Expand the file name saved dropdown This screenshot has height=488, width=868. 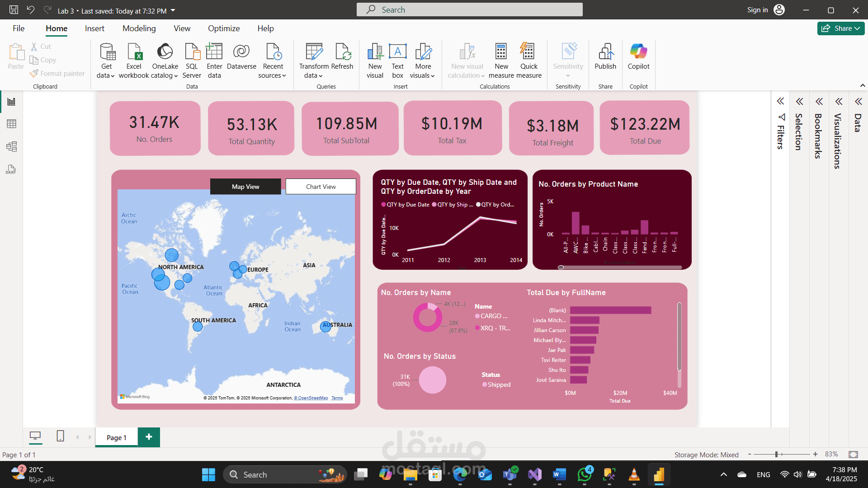pos(173,10)
